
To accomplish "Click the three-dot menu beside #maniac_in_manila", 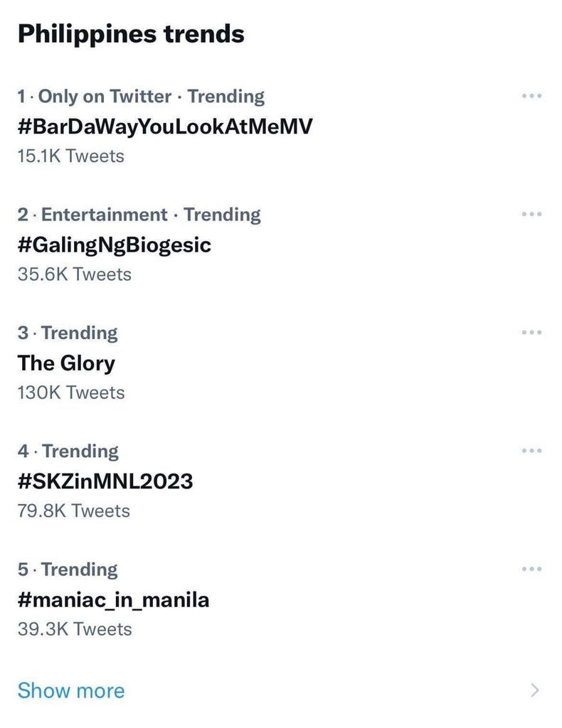I will click(x=531, y=569).
